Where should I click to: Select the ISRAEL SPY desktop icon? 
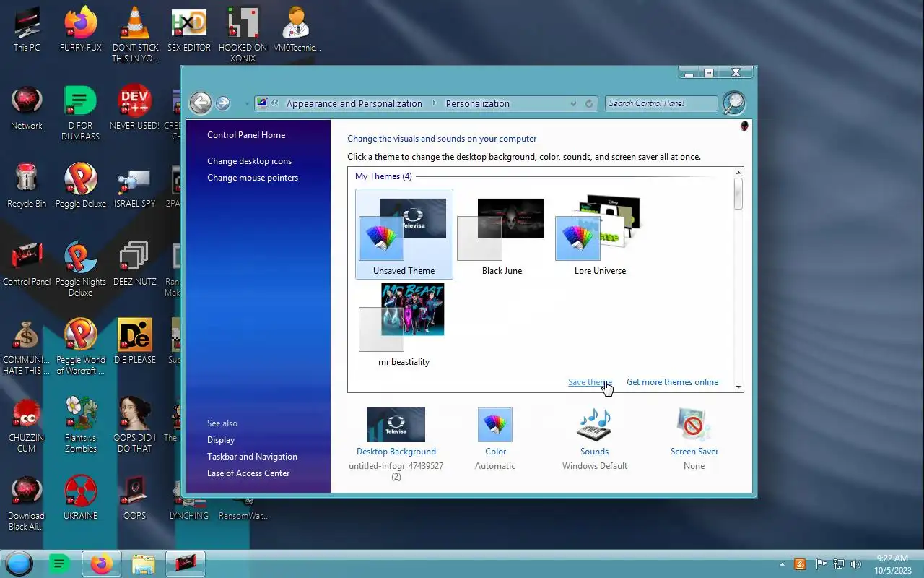point(135,186)
